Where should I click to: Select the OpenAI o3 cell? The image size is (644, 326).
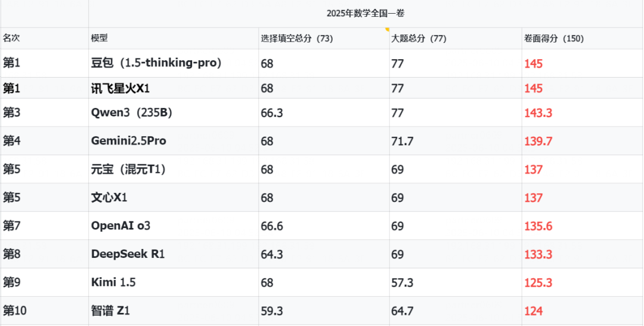point(174,226)
